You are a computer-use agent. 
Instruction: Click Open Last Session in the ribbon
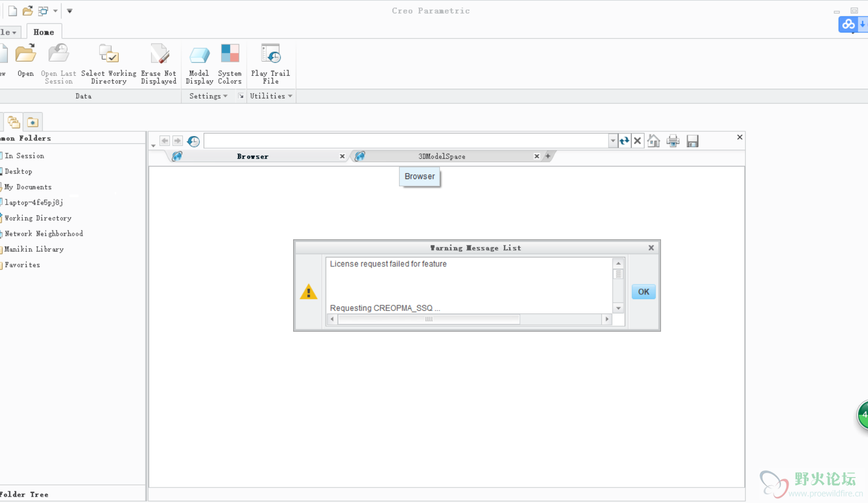point(58,64)
